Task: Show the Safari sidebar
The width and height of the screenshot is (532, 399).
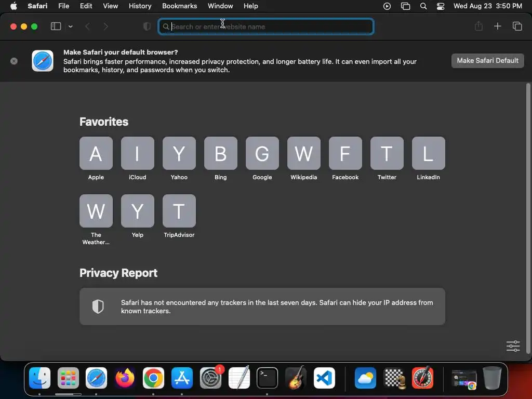Action: pos(56,26)
